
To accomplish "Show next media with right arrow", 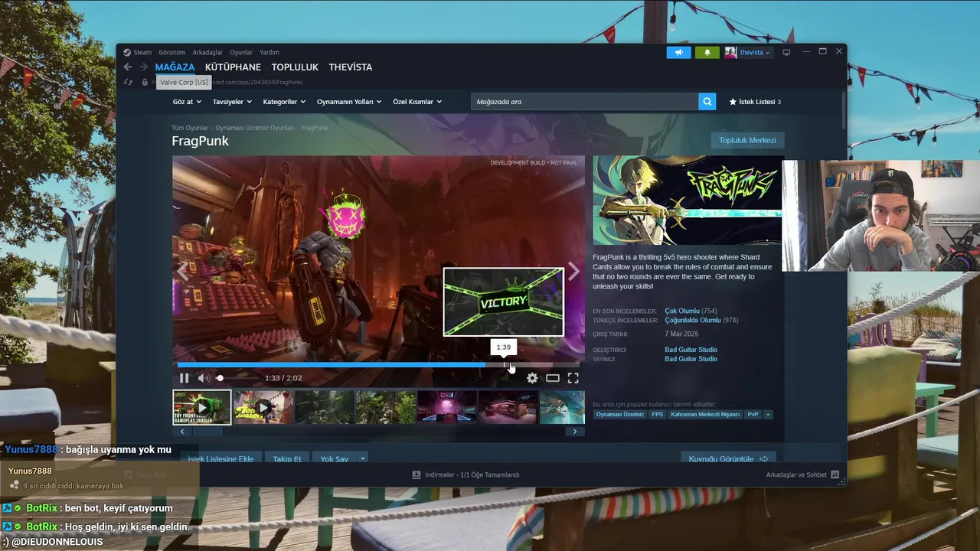I will [x=573, y=272].
